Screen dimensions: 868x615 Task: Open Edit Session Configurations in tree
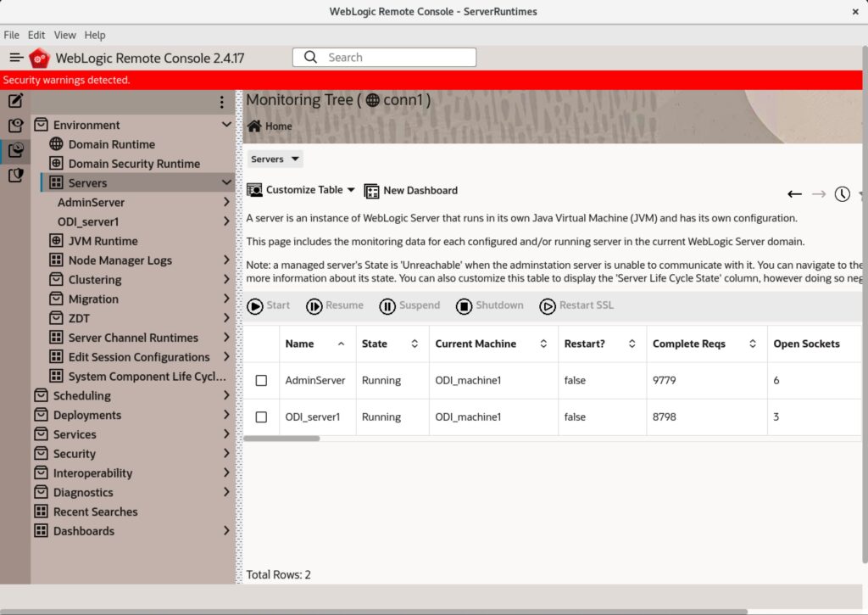[x=129, y=357]
